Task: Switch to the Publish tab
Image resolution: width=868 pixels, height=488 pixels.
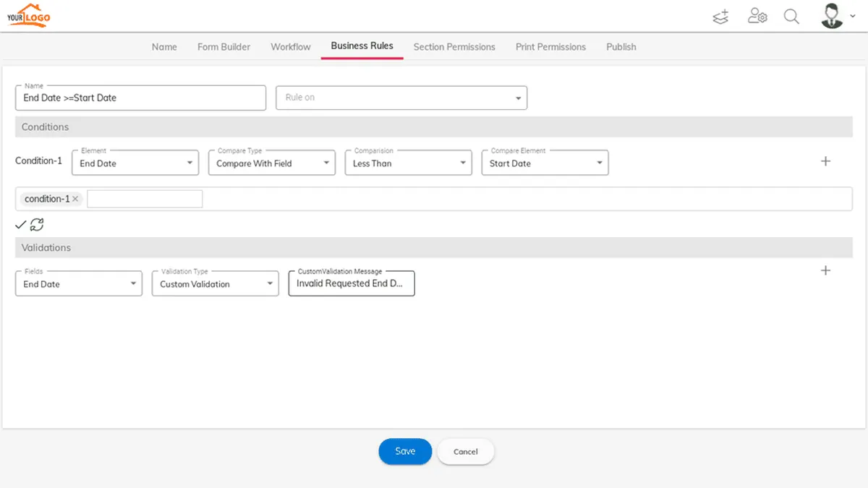Action: click(621, 47)
